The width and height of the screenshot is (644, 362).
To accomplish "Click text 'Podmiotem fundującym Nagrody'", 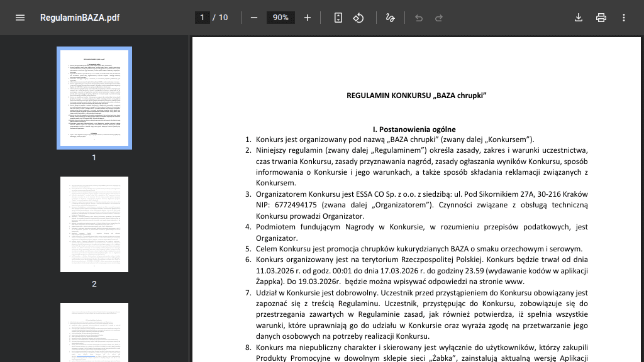I will click(x=314, y=227).
